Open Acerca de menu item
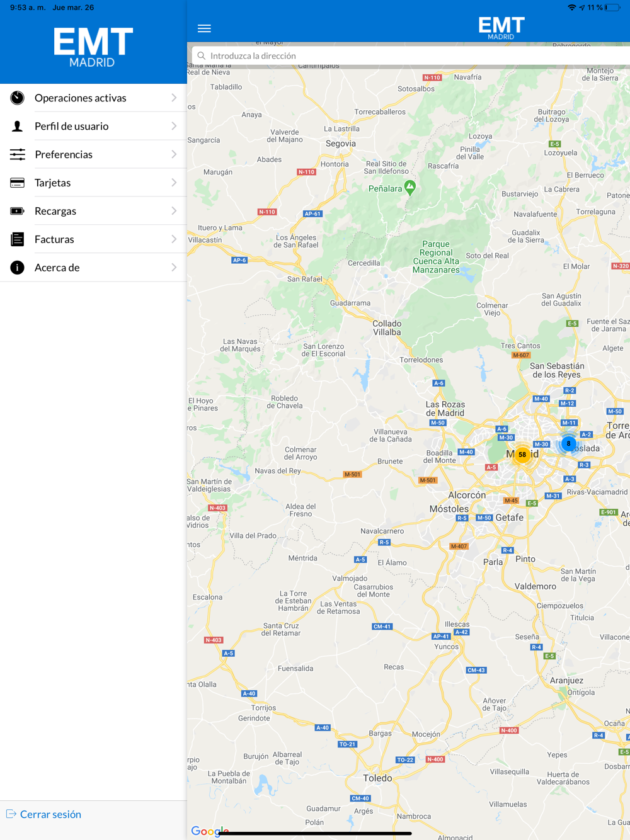Image resolution: width=630 pixels, height=840 pixels. click(x=93, y=268)
